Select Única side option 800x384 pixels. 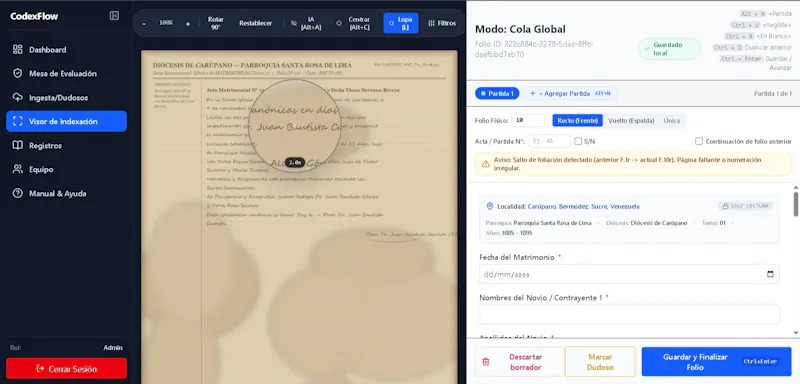click(671, 120)
